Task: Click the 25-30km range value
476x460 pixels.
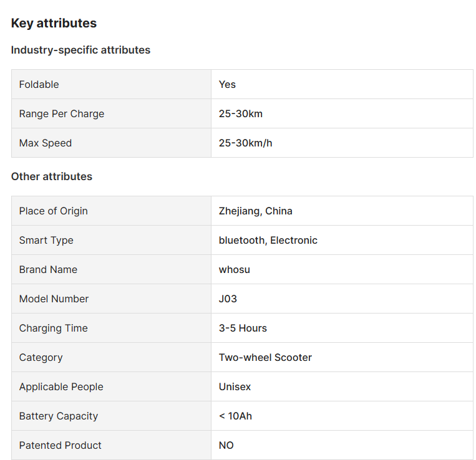Action: [x=240, y=113]
